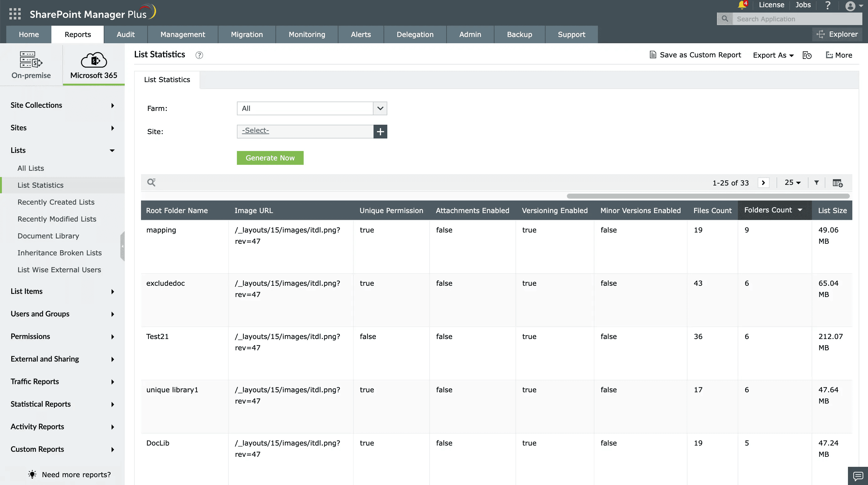The height and width of the screenshot is (485, 868).
Task: Collapse the left sidebar handle
Action: click(123, 246)
